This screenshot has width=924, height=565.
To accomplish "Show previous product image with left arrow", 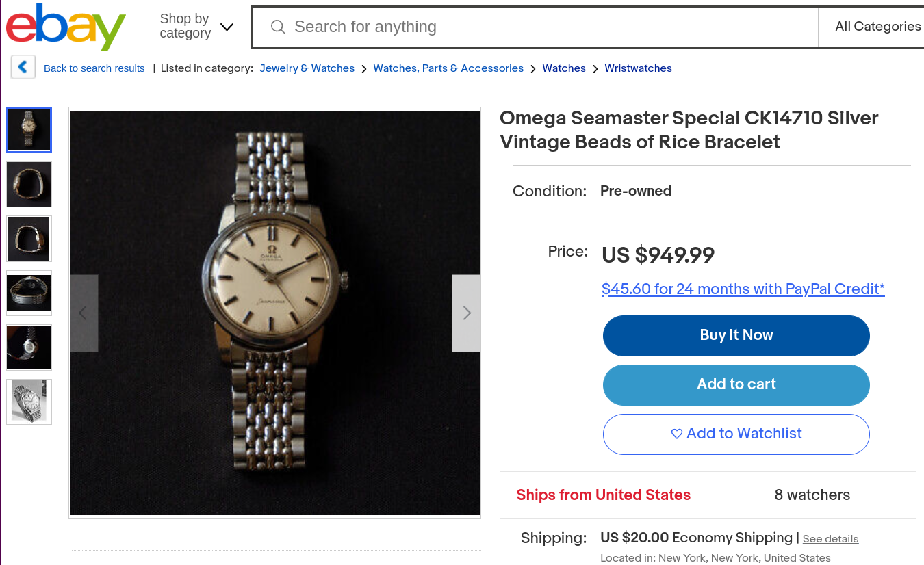I will pyautogui.click(x=84, y=313).
